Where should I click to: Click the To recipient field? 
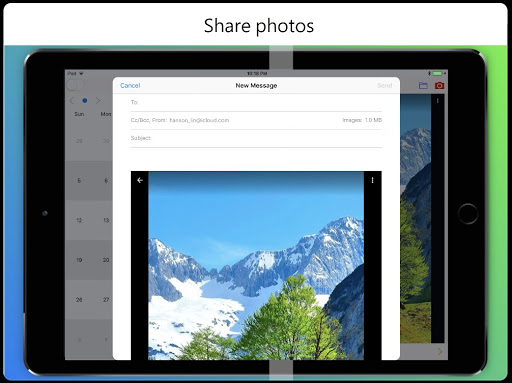coord(256,102)
